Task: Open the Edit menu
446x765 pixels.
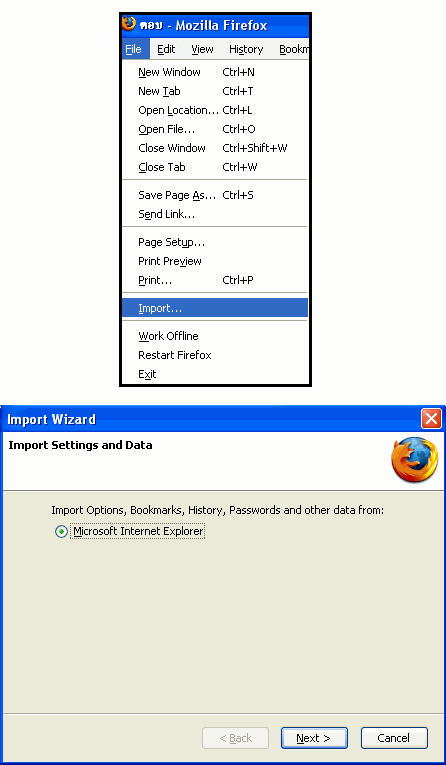Action: (166, 49)
